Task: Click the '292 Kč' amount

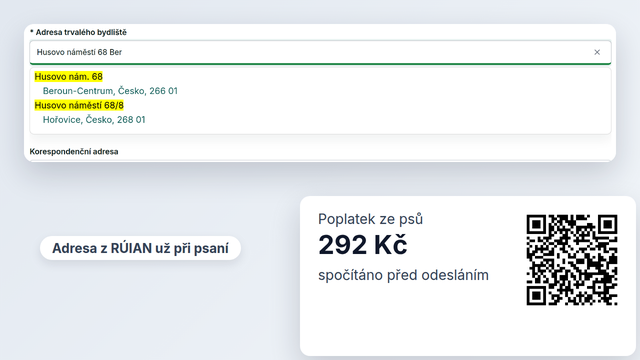Action: (362, 245)
